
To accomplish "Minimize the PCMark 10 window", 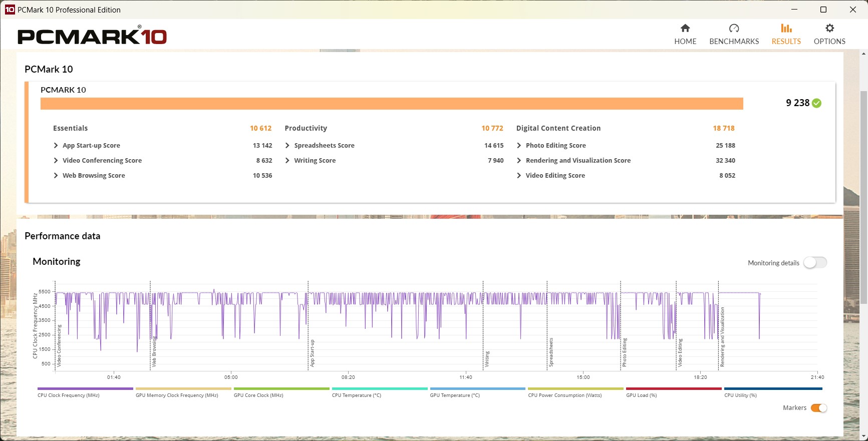I will (x=794, y=10).
